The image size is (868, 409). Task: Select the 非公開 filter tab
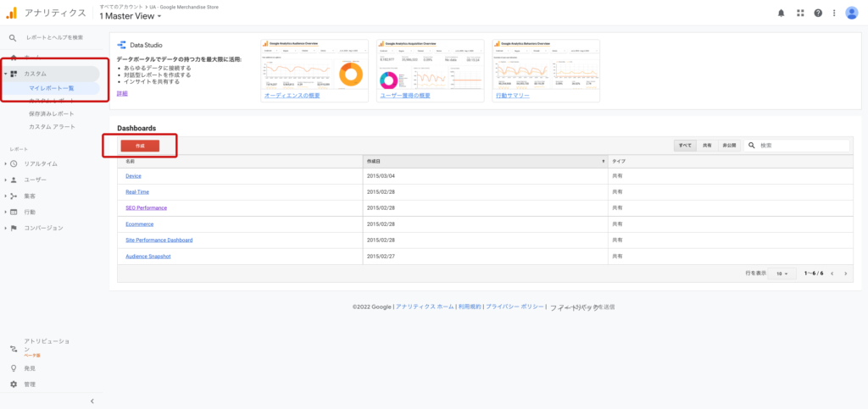click(x=728, y=146)
